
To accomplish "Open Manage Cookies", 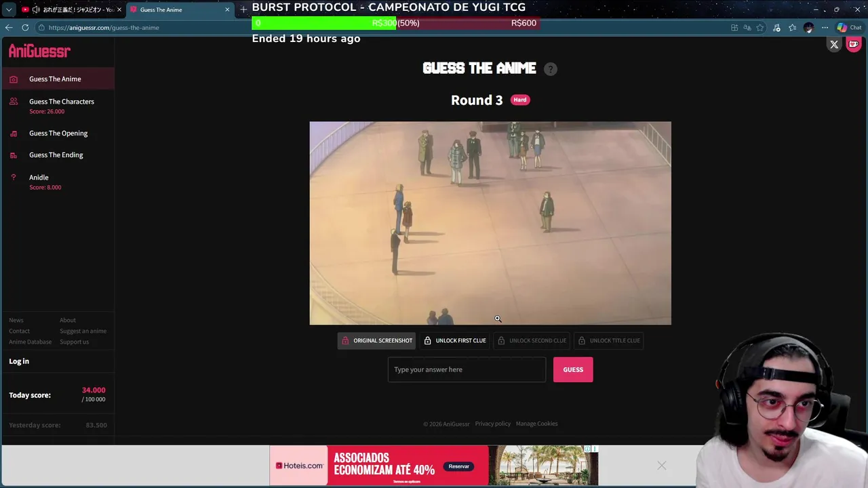I will click(536, 424).
